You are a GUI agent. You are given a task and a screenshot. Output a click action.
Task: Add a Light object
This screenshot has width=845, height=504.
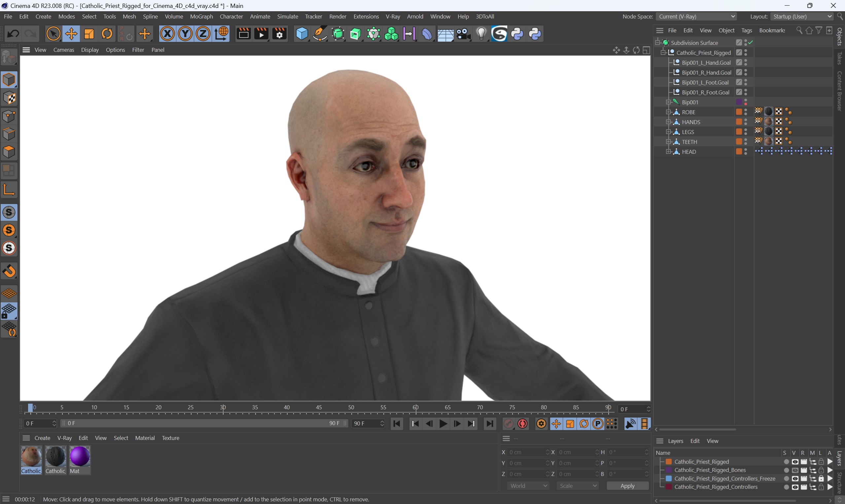coord(481,34)
